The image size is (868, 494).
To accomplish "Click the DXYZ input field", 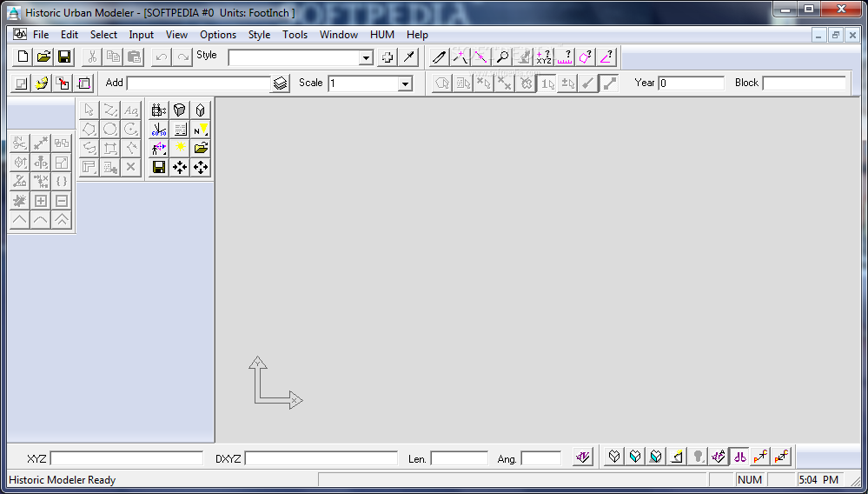I will (321, 458).
